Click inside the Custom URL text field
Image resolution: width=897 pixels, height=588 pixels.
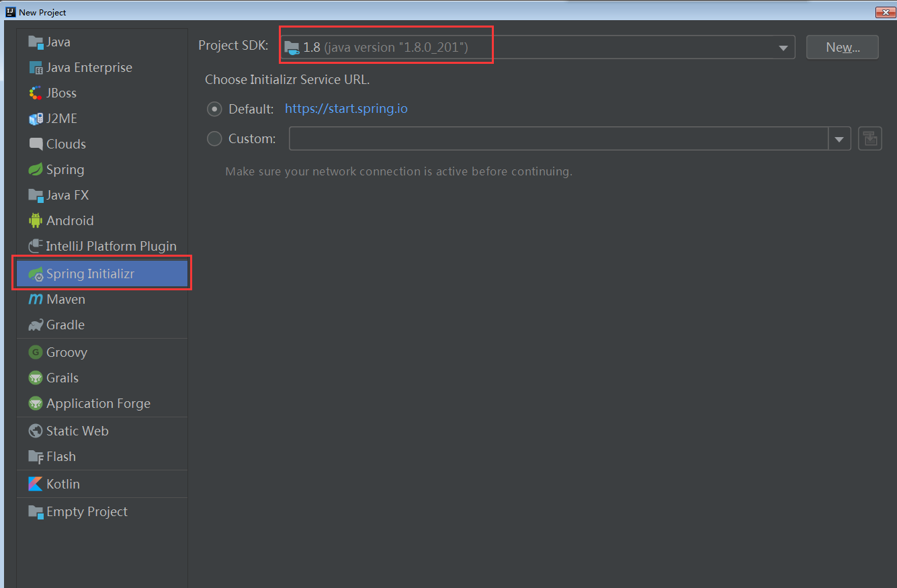559,138
